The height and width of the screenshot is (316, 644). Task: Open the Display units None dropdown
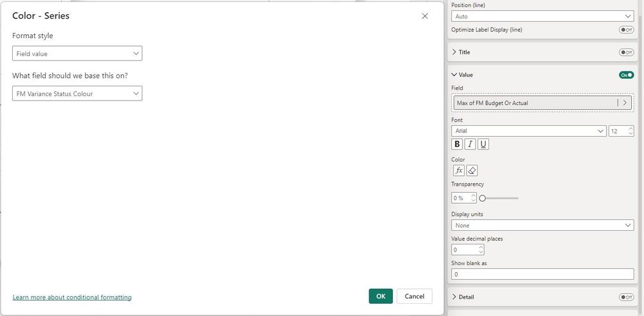tap(542, 225)
